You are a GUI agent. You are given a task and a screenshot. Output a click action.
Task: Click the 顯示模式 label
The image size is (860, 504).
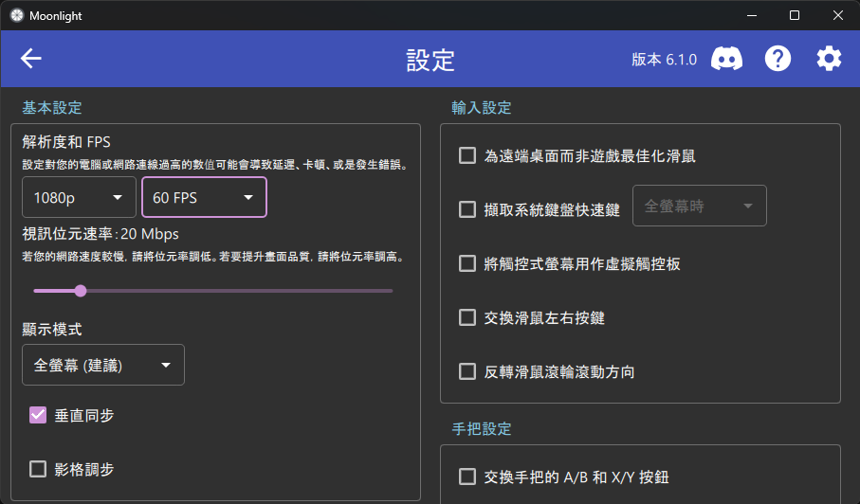(52, 330)
